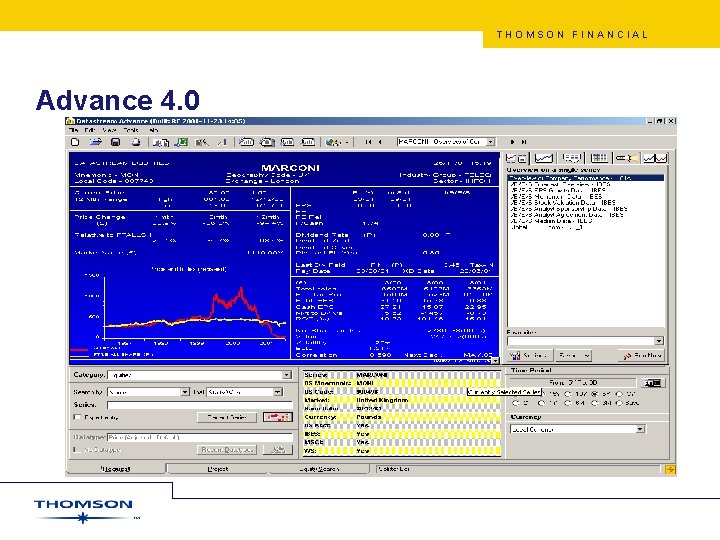Click the Datatype input field
The width and height of the screenshot is (720, 540).
click(200, 438)
